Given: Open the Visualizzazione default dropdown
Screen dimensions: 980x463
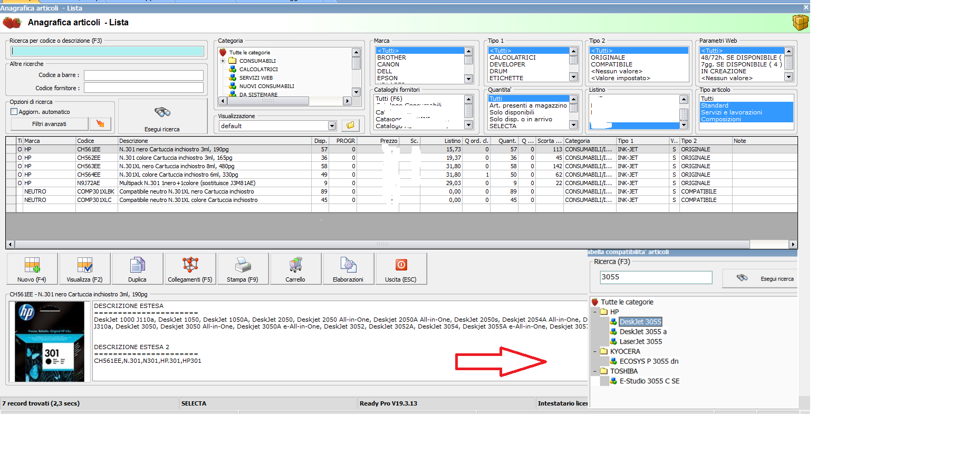Looking at the screenshot, I should pyautogui.click(x=332, y=126).
